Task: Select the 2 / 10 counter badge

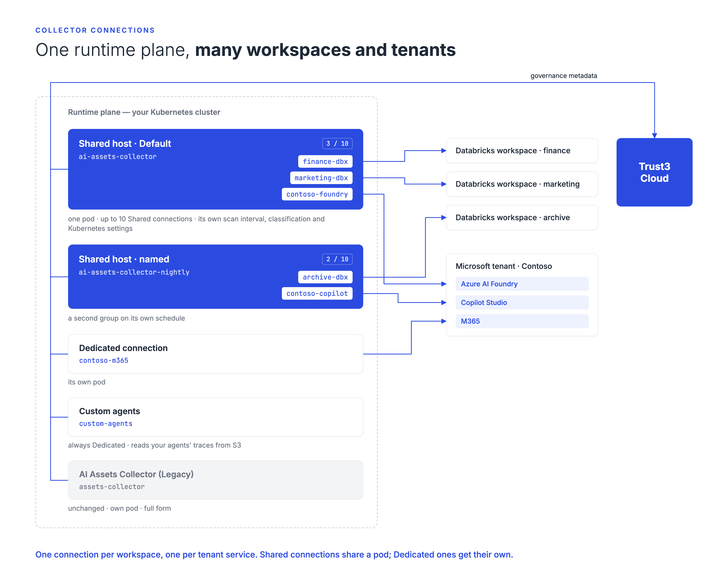Action: [337, 259]
